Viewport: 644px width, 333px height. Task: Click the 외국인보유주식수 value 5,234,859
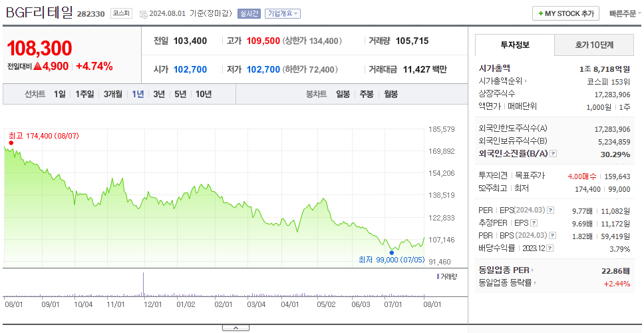pos(614,142)
